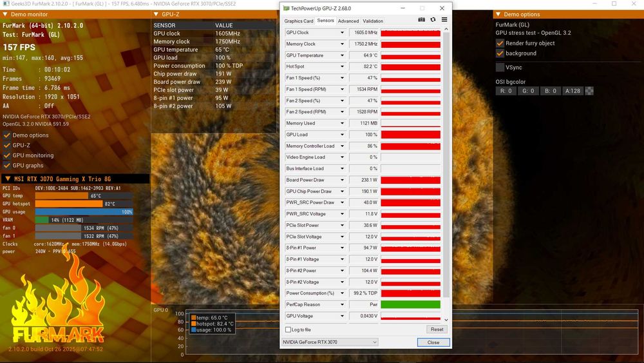Collapse MSI RTX 3070 Gaming X Trio section

8,179
